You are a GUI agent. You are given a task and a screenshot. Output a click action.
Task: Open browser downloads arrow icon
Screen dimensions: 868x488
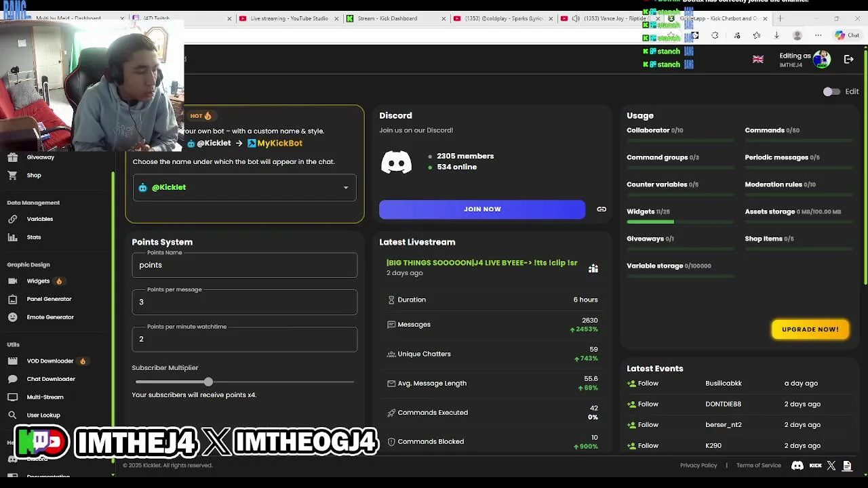click(776, 35)
